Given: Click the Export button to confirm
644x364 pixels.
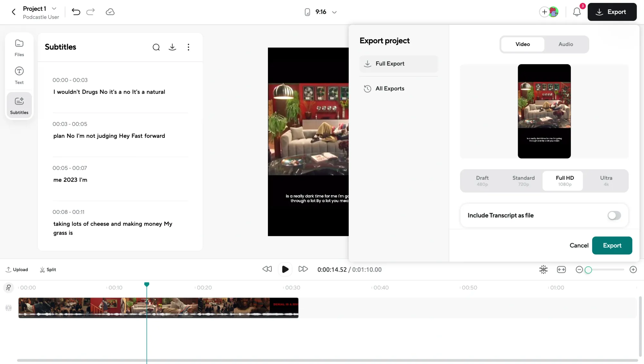Looking at the screenshot, I should pyautogui.click(x=612, y=245).
